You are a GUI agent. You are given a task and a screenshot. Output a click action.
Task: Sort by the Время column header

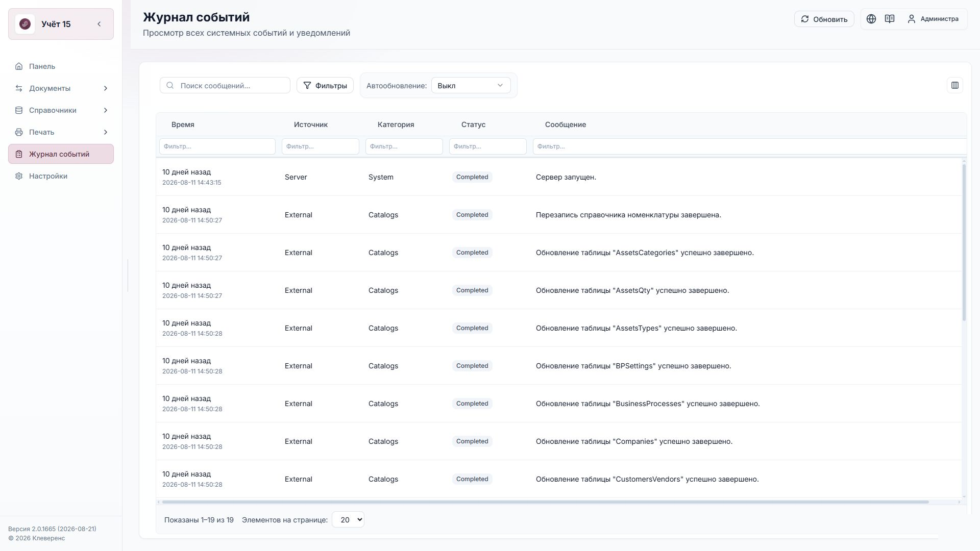click(x=183, y=124)
